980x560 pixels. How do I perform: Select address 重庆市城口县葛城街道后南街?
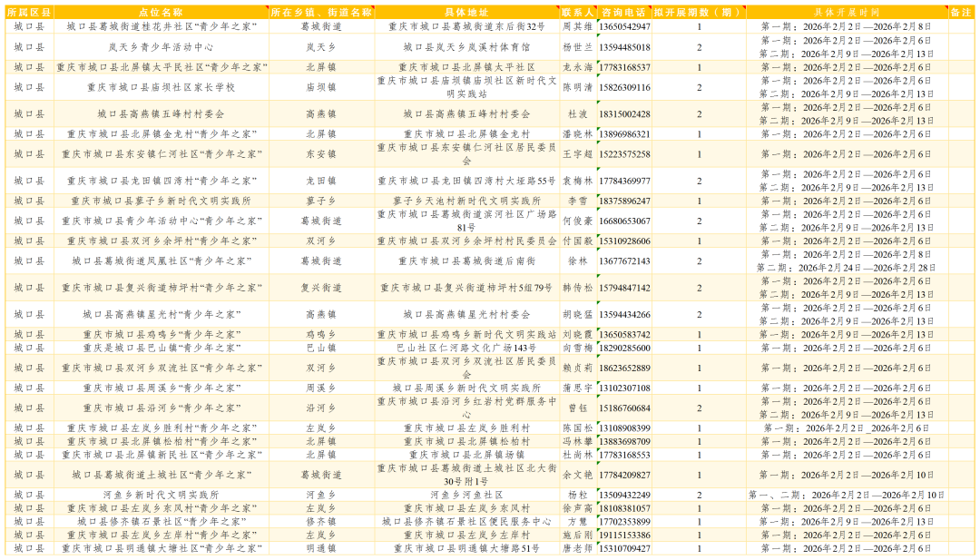click(467, 260)
